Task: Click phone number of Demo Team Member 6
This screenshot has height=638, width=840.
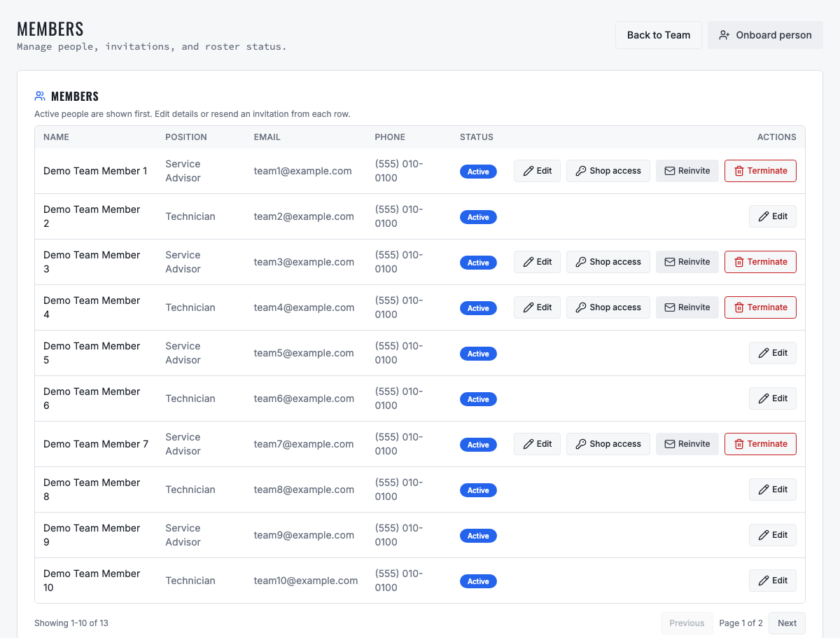Action: pos(399,398)
